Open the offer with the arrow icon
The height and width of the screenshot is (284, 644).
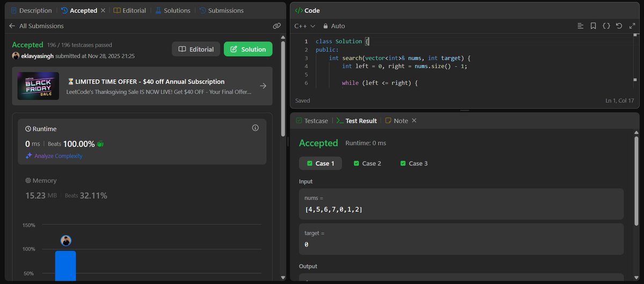pyautogui.click(x=263, y=86)
